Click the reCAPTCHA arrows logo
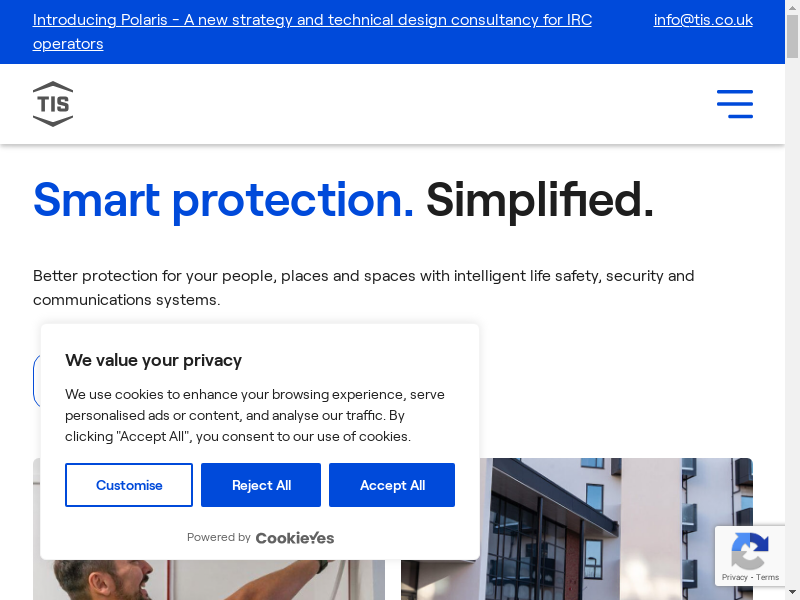Screen dimensions: 800x600 (750, 550)
